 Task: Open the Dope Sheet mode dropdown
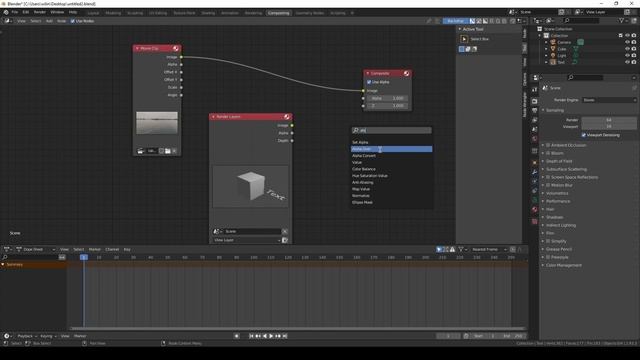pos(36,249)
